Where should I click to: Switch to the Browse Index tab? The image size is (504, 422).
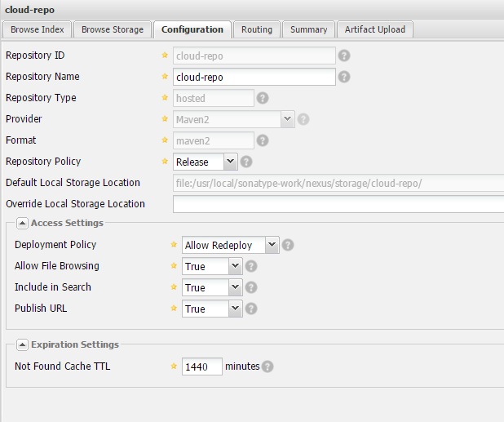(x=37, y=29)
